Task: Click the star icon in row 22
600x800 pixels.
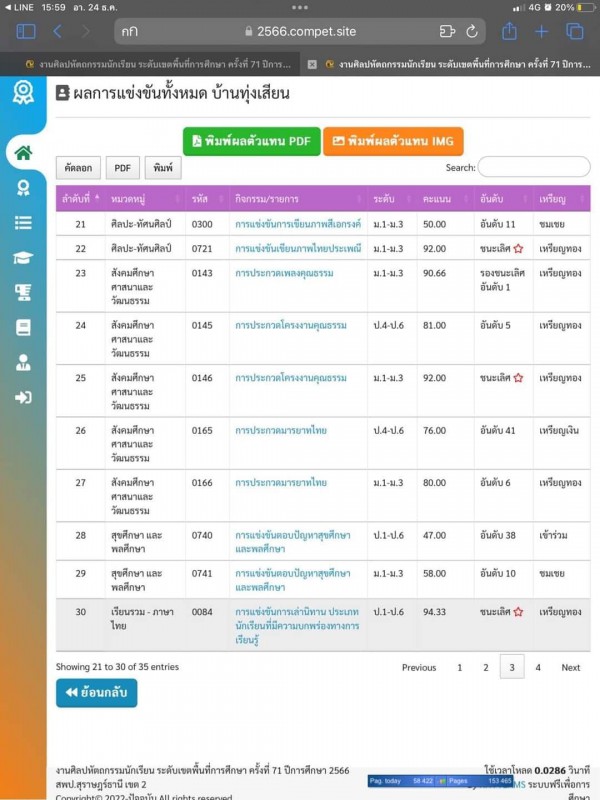Action: 518,248
